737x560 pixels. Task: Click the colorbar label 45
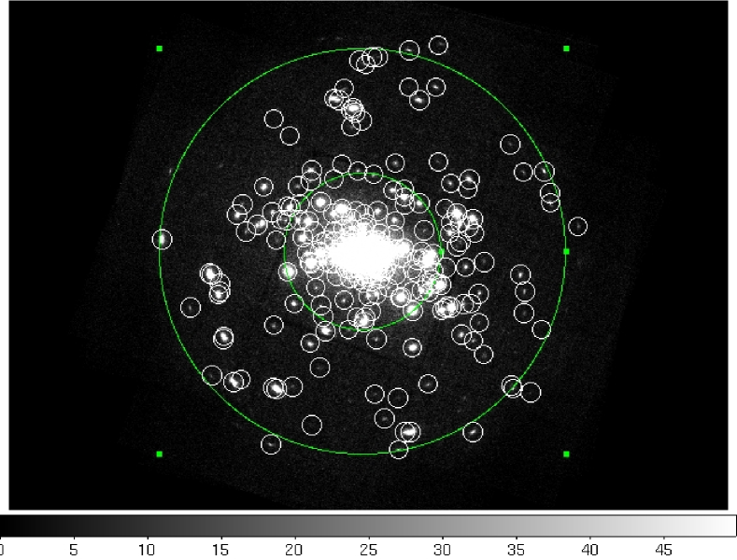[663, 550]
